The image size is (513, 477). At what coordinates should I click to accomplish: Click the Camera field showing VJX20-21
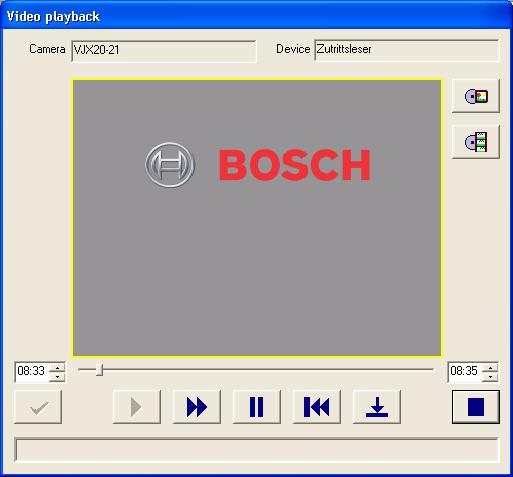(164, 51)
